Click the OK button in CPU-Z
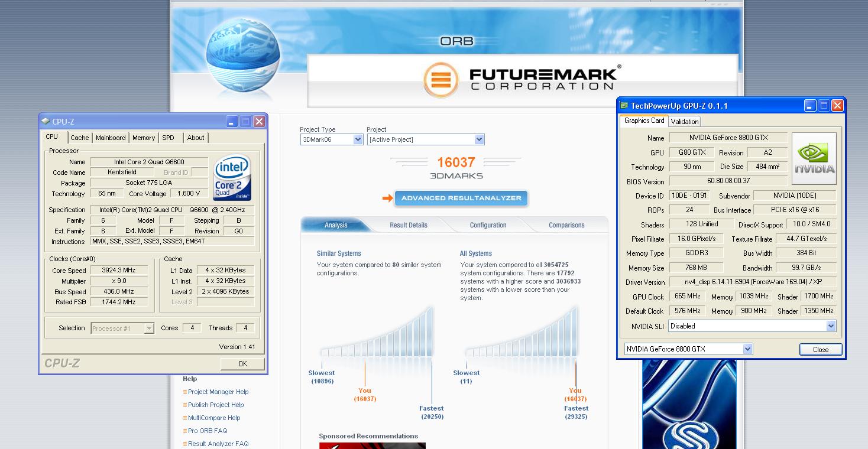The height and width of the screenshot is (449, 868). click(242, 364)
